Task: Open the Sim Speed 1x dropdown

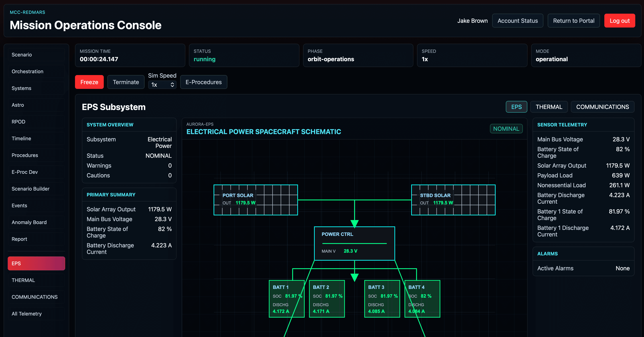Action: (x=162, y=85)
